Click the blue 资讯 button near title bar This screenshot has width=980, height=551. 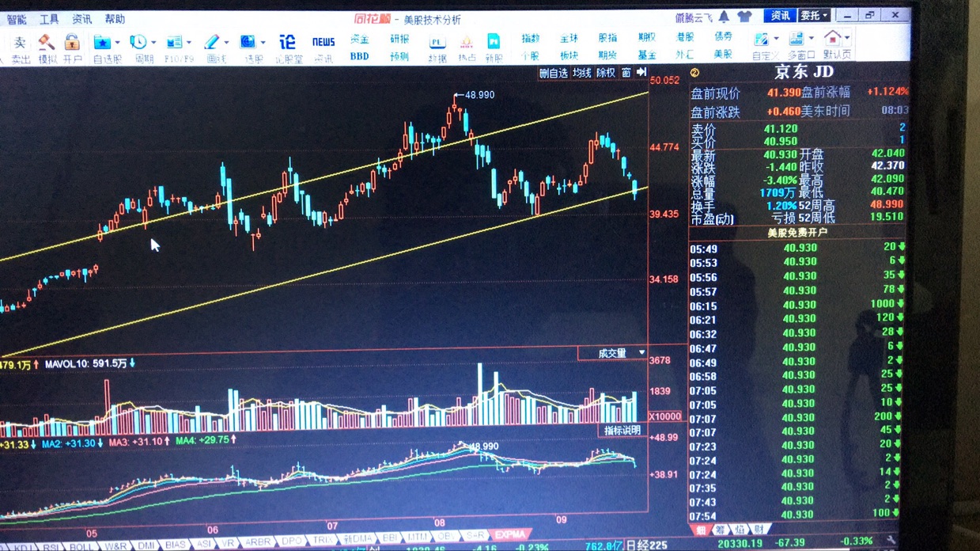coord(780,15)
